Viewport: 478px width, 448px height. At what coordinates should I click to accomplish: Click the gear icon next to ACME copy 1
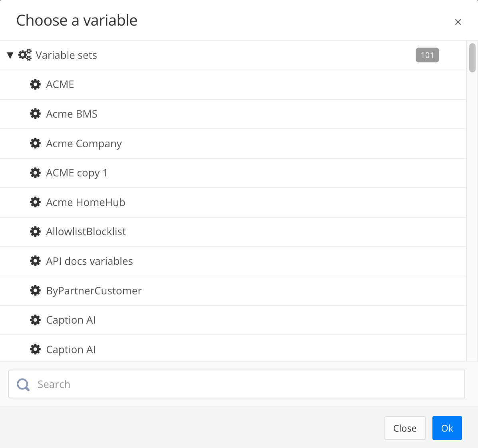tap(35, 173)
